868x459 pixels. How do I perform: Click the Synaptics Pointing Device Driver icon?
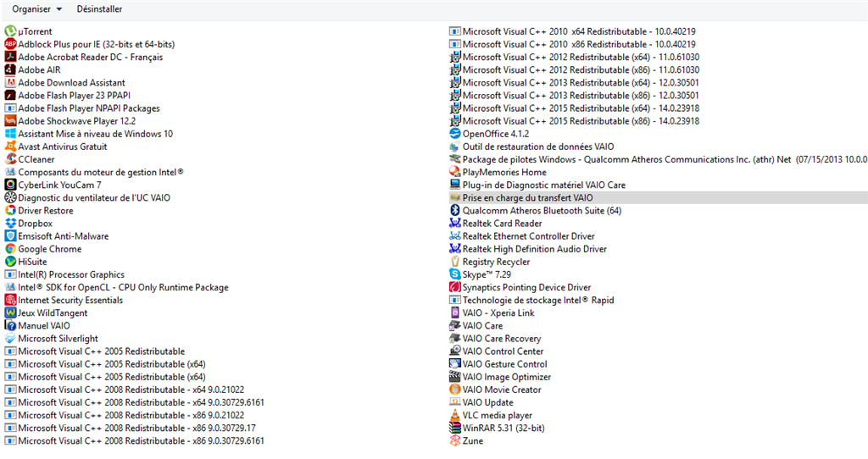tap(454, 287)
